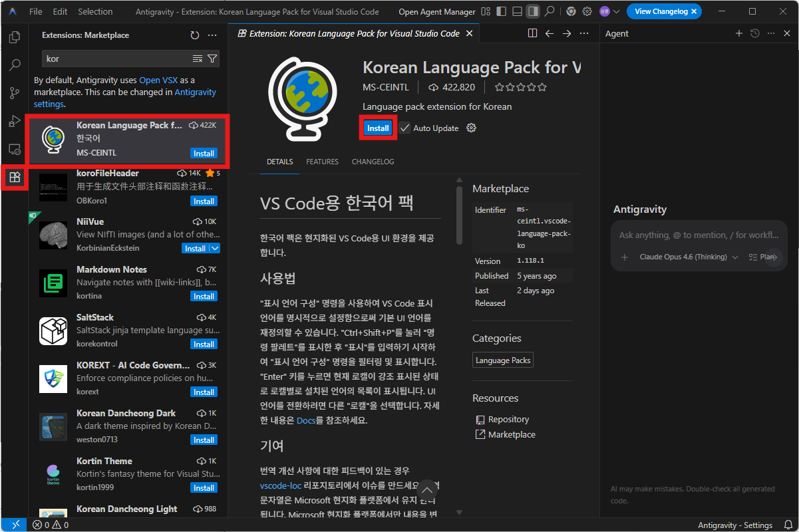Install the koroFileHeader extension
This screenshot has height=532, width=799.
tap(204, 201)
